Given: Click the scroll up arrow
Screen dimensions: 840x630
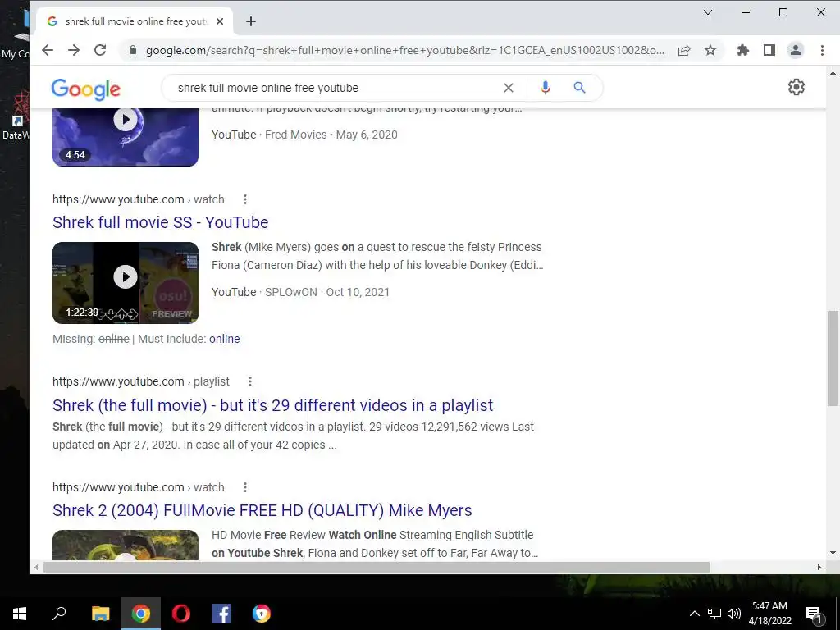Looking at the screenshot, I should (833, 73).
